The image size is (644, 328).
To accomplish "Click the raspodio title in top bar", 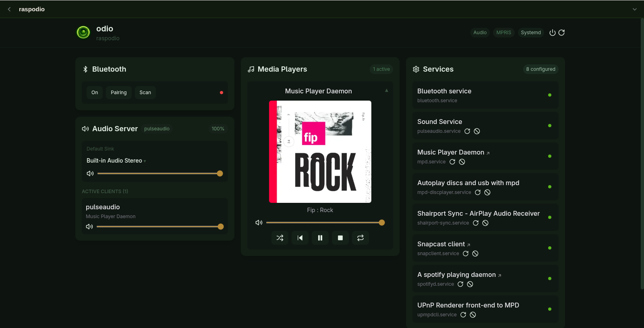I will tap(32, 9).
